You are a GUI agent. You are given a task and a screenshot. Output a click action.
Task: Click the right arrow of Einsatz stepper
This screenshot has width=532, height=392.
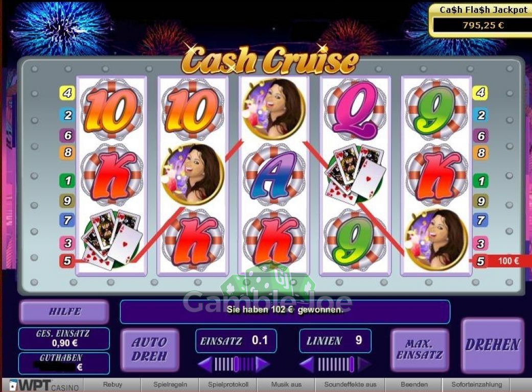263,364
